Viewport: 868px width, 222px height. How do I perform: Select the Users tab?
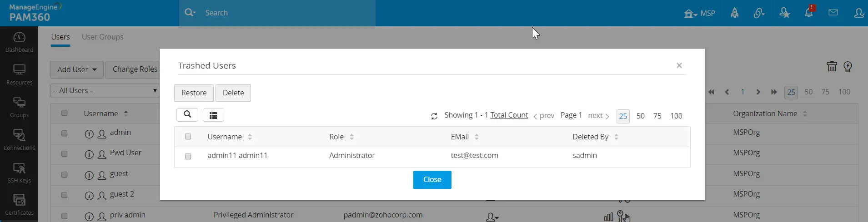click(60, 37)
